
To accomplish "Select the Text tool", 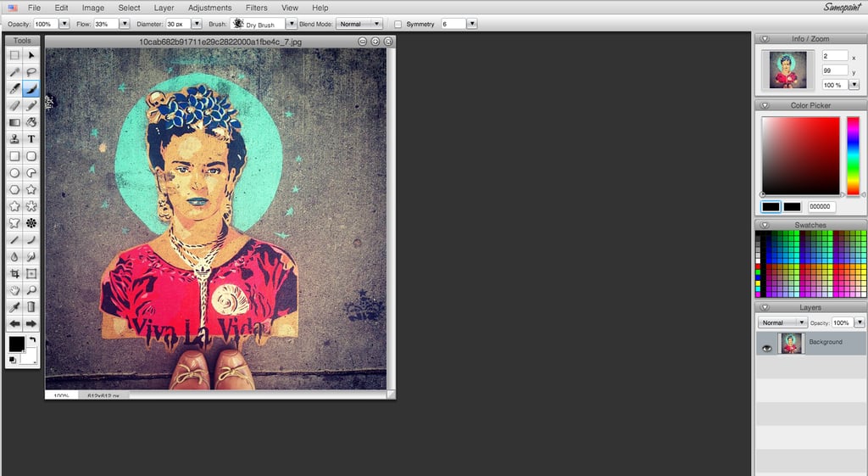I will (x=31, y=139).
